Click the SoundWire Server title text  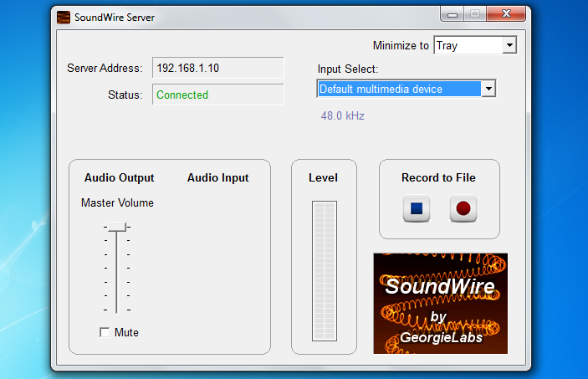point(114,17)
